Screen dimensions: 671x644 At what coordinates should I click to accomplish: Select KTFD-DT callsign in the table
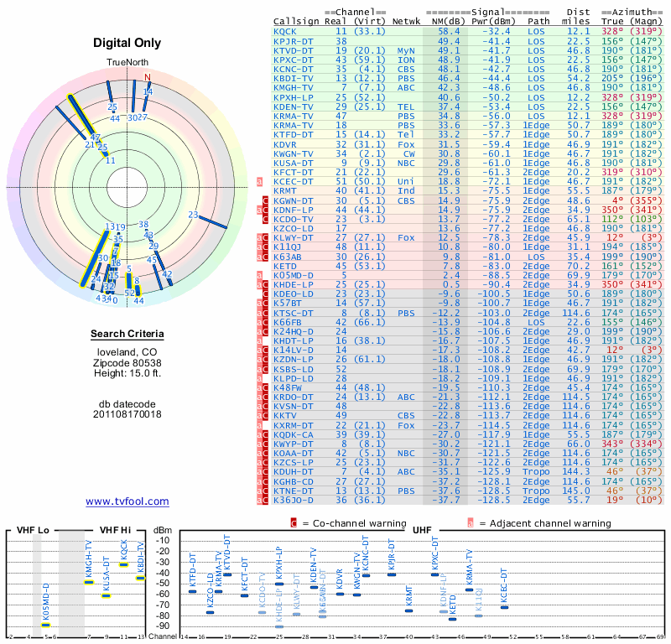(294, 135)
